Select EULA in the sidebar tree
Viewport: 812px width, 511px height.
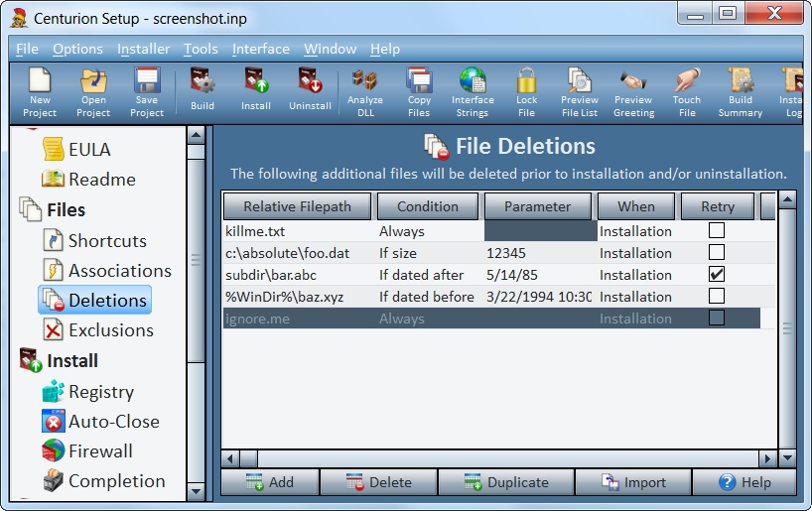(76, 149)
